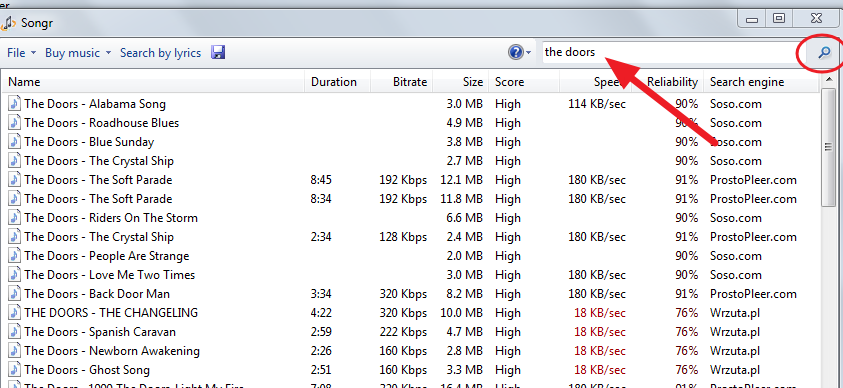Click ProstoPleer.com in Back Door Man row
Image resolution: width=843 pixels, height=388 pixels.
pos(753,294)
